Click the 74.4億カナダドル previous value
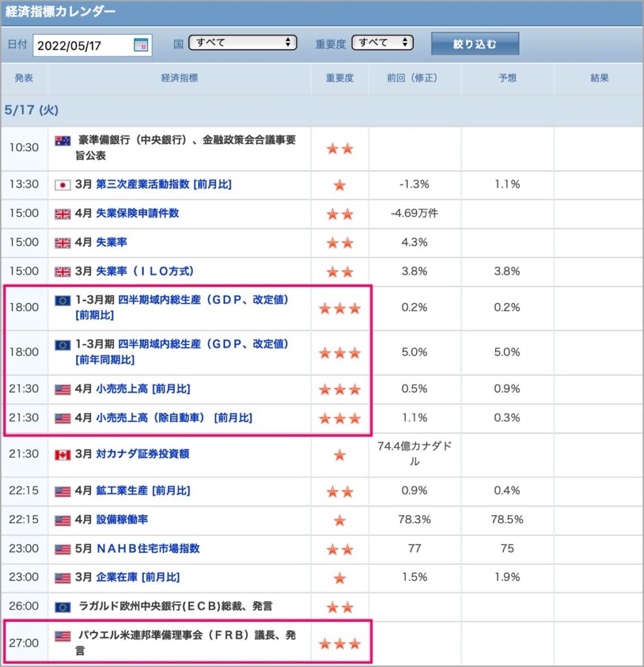 [415, 453]
